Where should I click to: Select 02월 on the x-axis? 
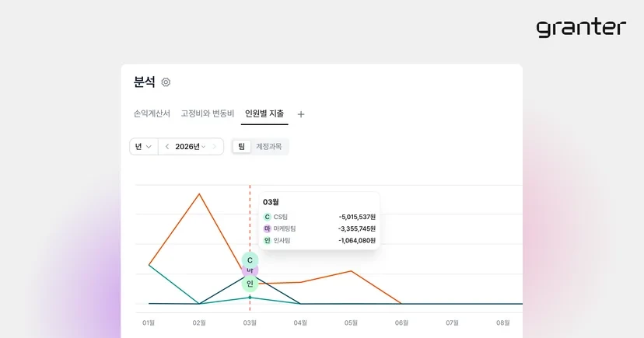[x=199, y=322]
